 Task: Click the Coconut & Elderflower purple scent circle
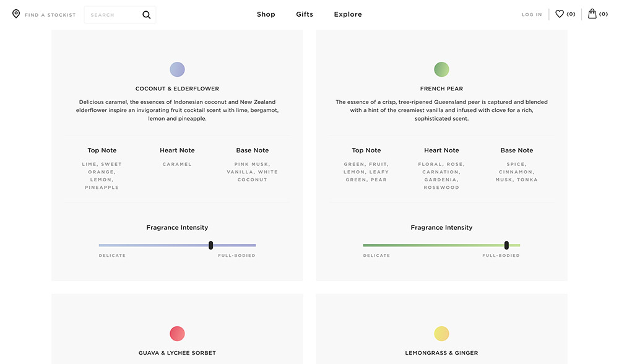(x=177, y=69)
